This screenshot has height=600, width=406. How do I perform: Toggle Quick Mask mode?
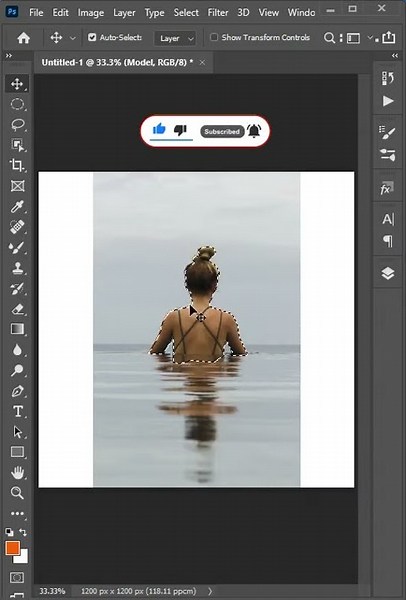17,577
